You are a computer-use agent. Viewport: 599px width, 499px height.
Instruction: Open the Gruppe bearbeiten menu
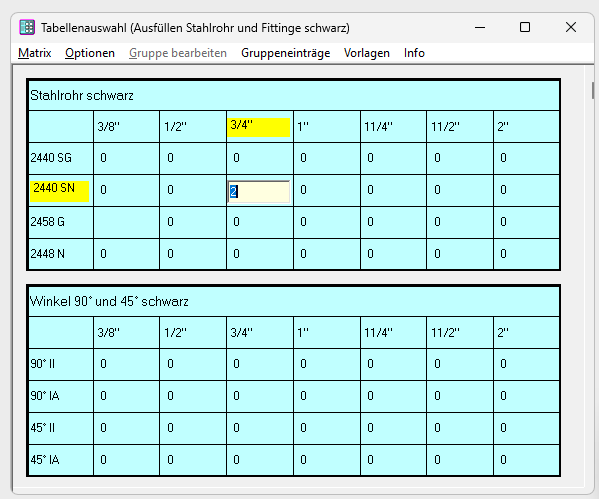(x=178, y=53)
